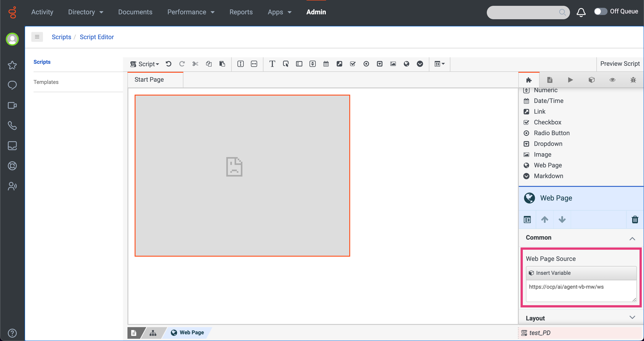This screenshot has height=341, width=644.
Task: Open notifications bell icon
Action: click(x=581, y=12)
